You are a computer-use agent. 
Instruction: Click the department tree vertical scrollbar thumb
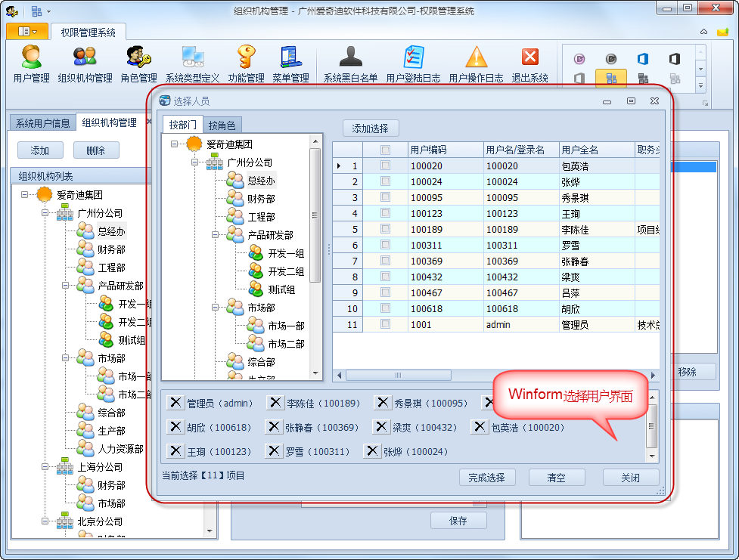(315, 215)
